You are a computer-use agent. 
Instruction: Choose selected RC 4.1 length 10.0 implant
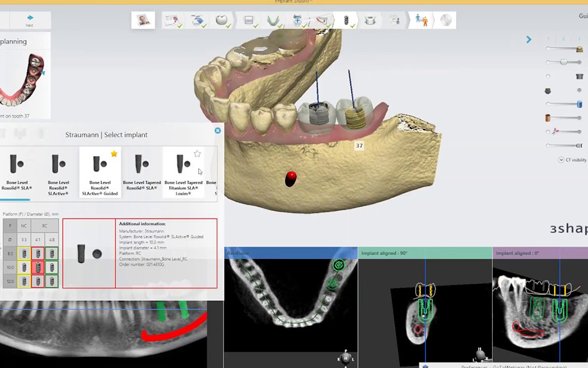click(38, 267)
